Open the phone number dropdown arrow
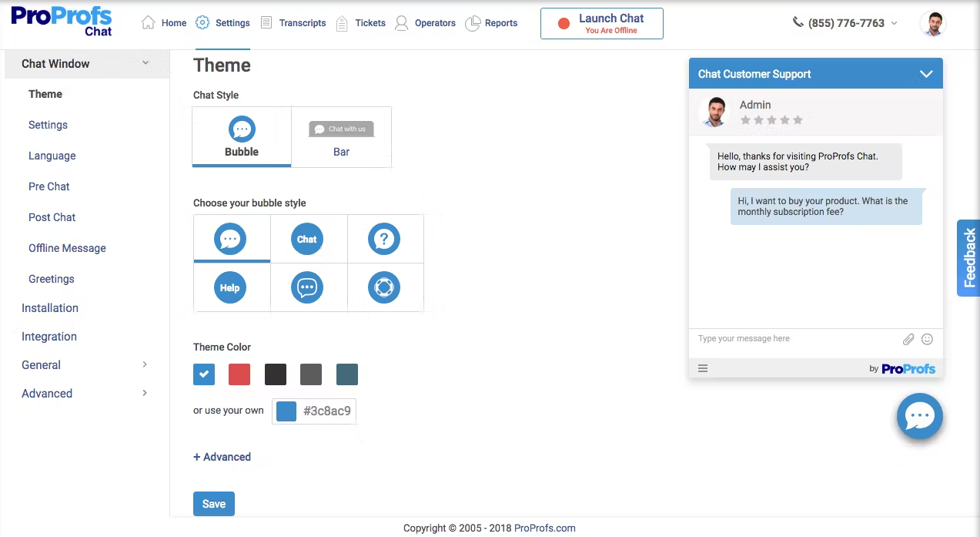980x537 pixels. (894, 23)
